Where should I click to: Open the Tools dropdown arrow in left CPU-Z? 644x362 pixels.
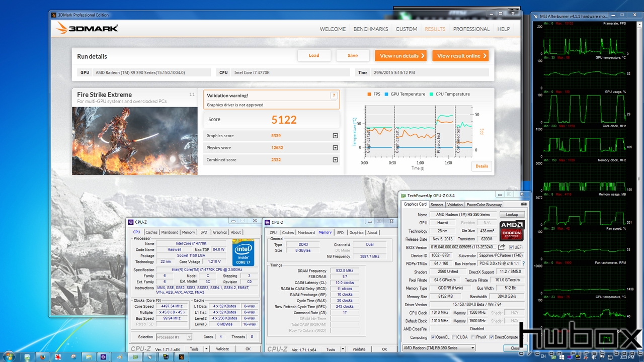click(x=206, y=349)
